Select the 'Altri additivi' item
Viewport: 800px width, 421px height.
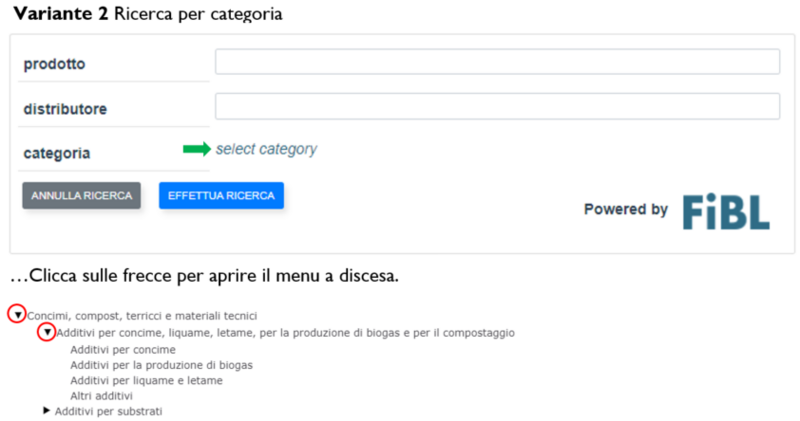tap(102, 396)
